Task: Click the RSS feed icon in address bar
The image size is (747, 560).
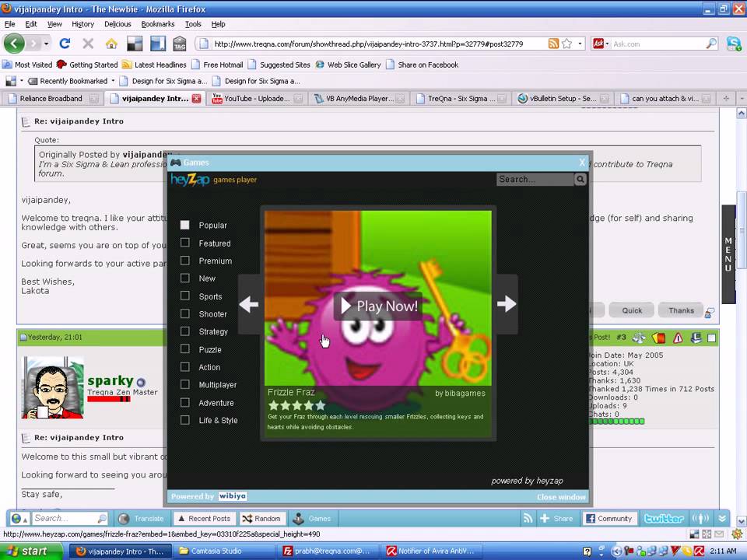Action: tap(553, 44)
